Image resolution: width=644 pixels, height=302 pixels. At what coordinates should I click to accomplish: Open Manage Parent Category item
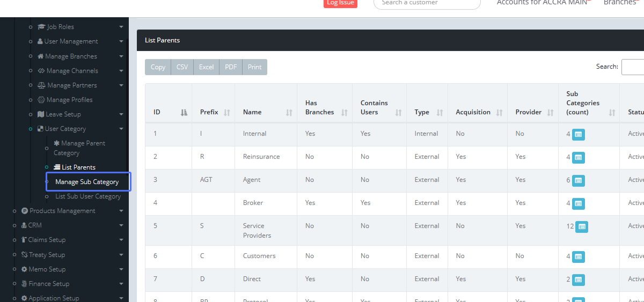(79, 148)
